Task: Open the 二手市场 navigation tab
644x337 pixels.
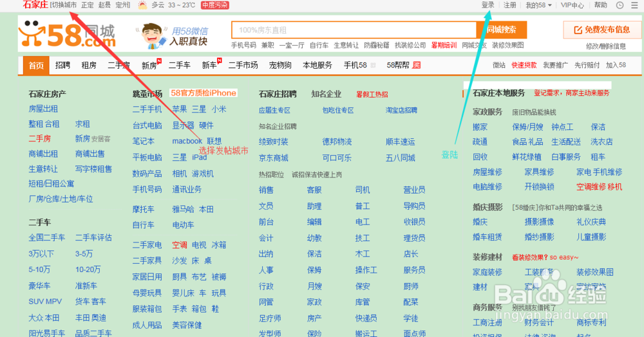Action: click(x=243, y=65)
